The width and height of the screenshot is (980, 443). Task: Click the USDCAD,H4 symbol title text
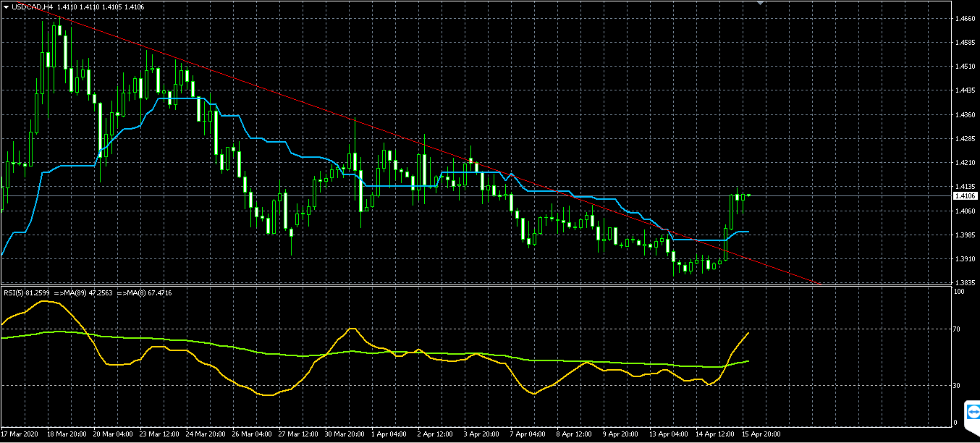point(32,7)
